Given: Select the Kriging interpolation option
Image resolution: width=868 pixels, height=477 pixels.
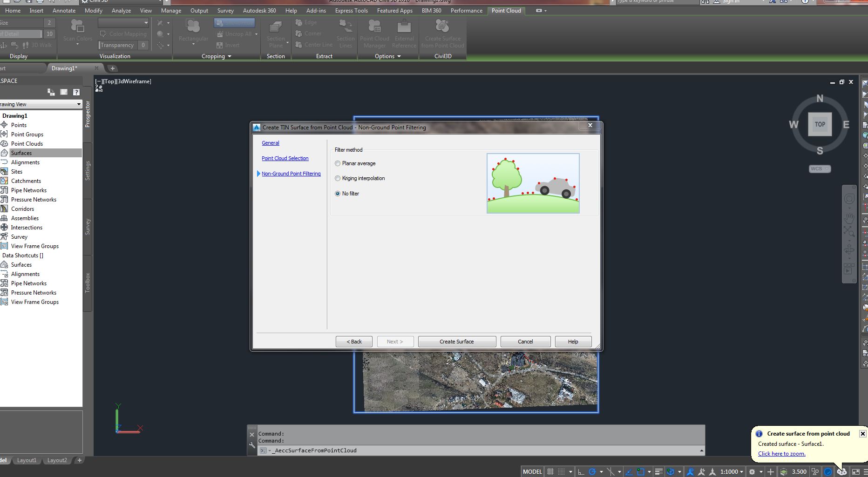Looking at the screenshot, I should click(x=338, y=178).
